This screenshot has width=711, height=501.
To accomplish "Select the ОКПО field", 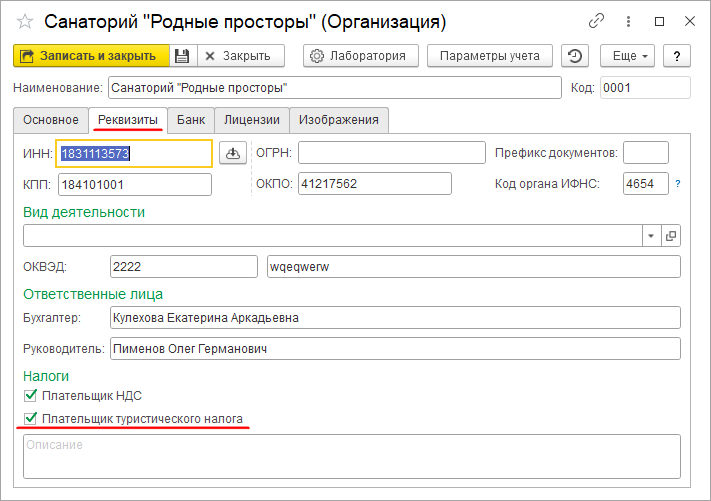I will [x=375, y=184].
